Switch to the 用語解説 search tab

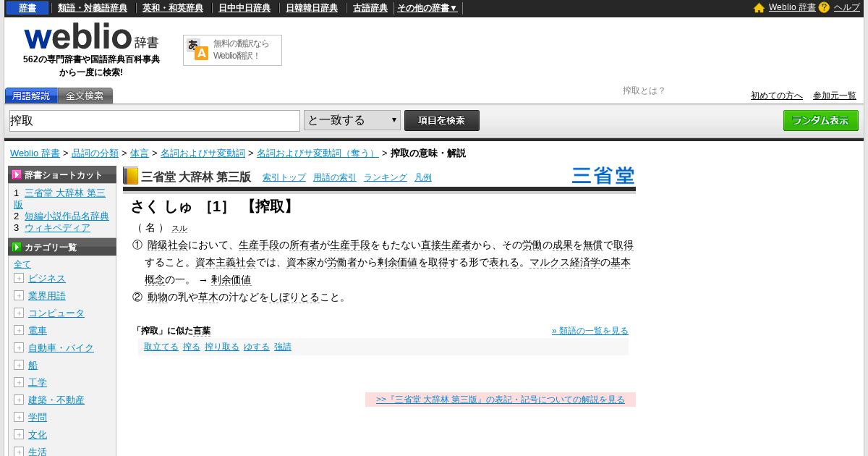31,96
